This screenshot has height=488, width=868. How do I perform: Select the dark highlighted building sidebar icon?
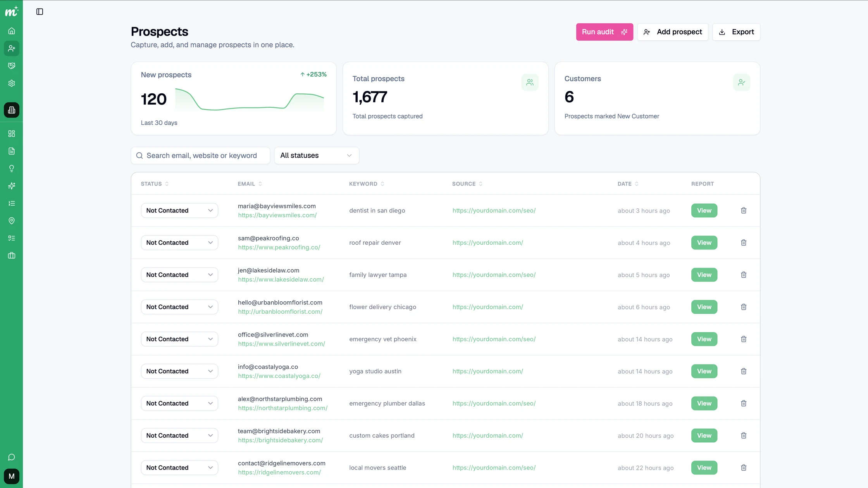tap(12, 110)
